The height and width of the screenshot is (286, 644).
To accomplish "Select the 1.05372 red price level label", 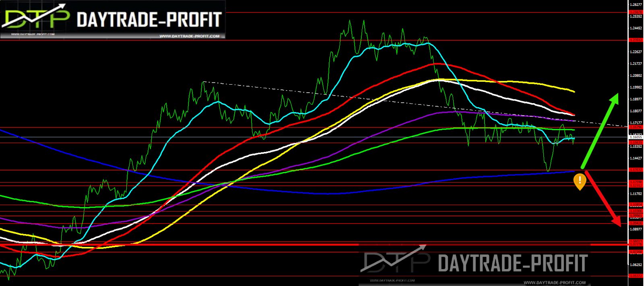I will point(636,276).
